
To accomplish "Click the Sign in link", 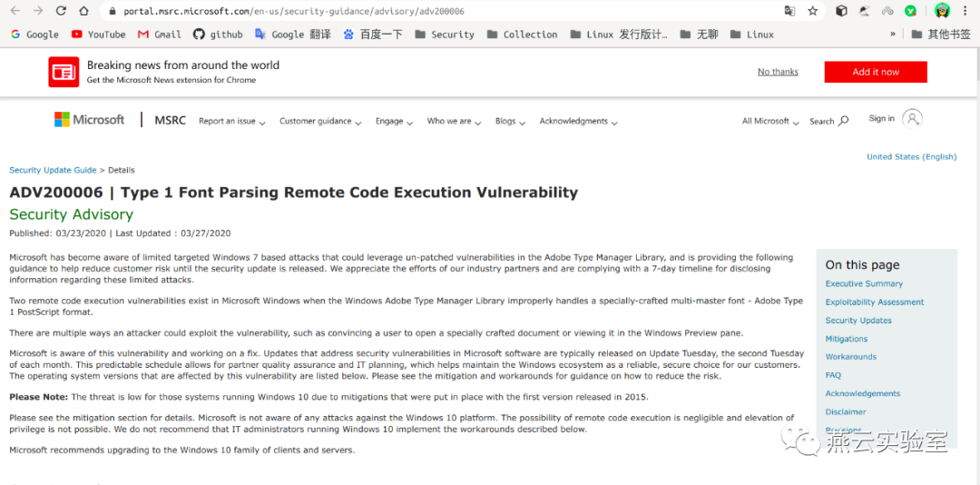I will 881,118.
